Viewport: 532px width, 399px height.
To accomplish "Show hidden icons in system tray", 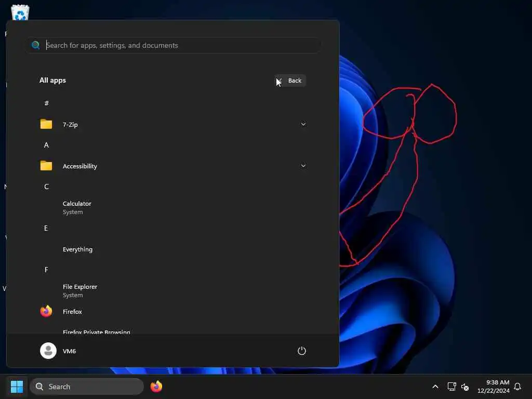I will click(435, 387).
